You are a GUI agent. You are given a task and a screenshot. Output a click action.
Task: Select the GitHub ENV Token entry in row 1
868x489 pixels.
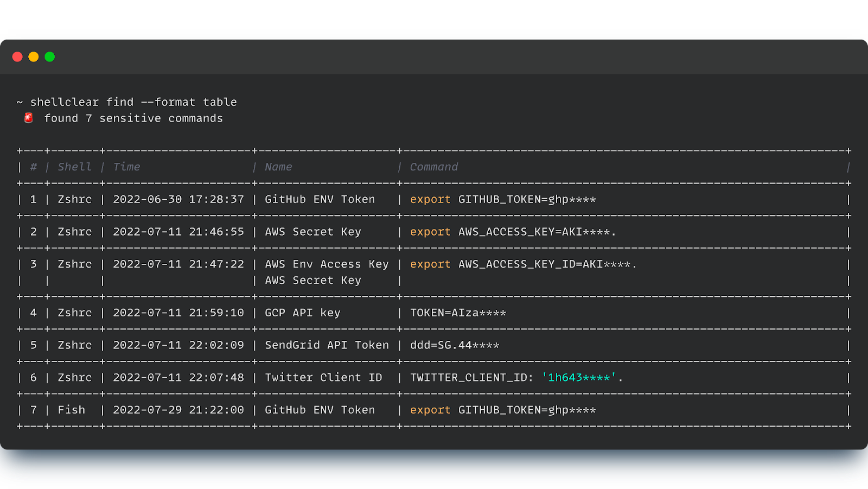(320, 199)
